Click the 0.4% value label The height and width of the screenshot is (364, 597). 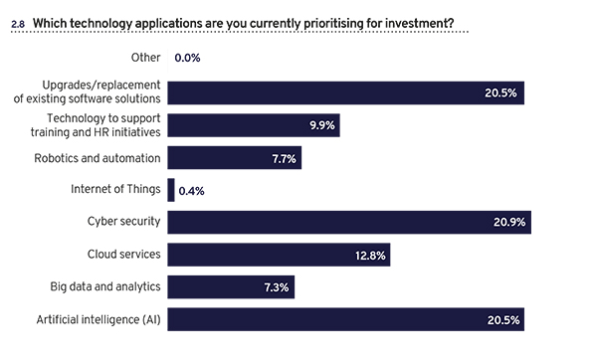[x=191, y=191]
